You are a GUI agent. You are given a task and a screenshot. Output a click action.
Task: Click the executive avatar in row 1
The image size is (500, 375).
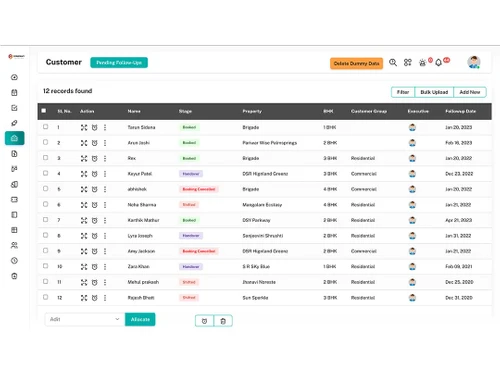(412, 127)
